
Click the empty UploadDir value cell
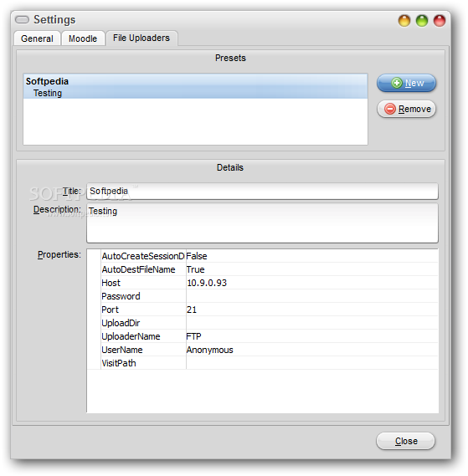pos(311,323)
